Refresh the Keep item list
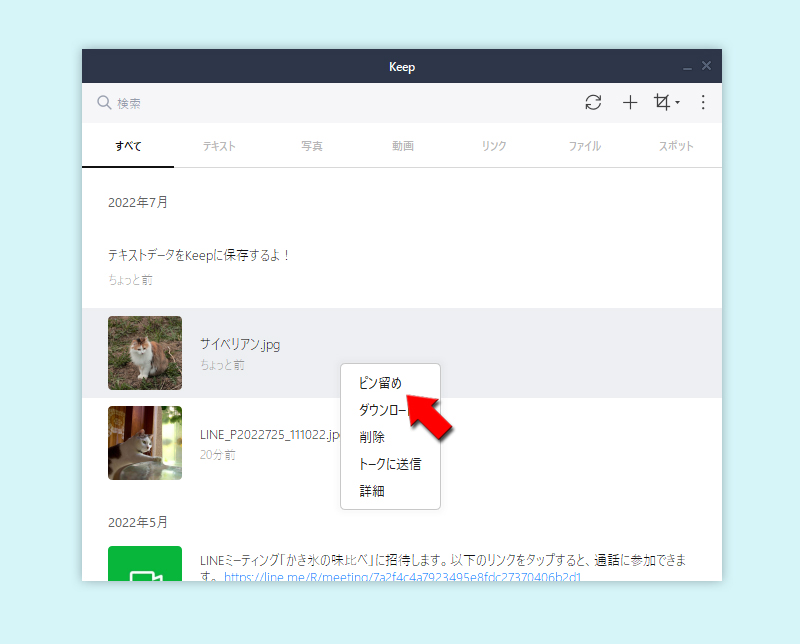Screen dimensions: 800x644 pos(594,102)
